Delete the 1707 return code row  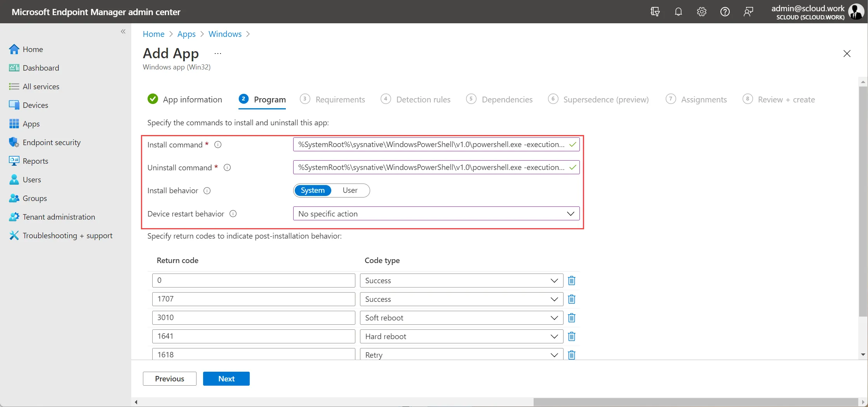(x=571, y=299)
